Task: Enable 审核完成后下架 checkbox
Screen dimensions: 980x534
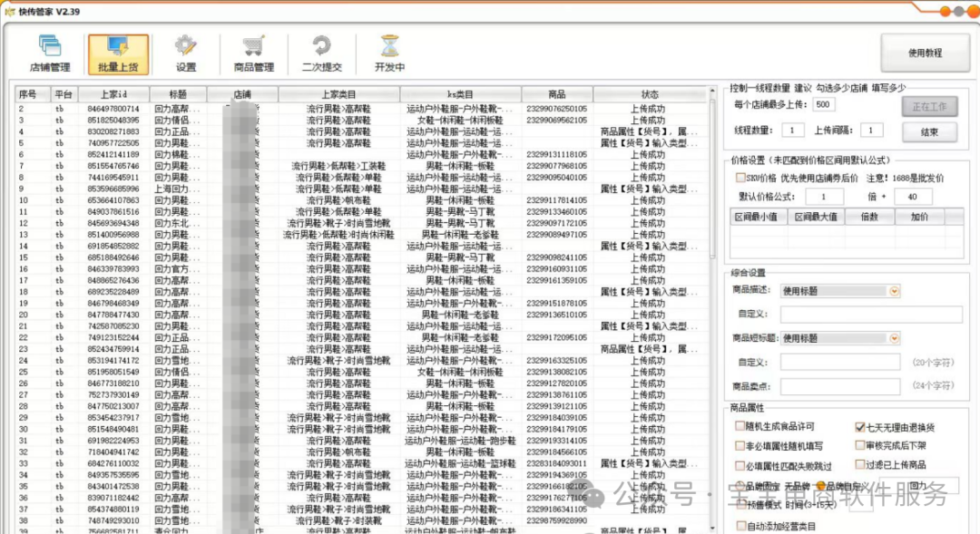Action: pyautogui.click(x=860, y=445)
